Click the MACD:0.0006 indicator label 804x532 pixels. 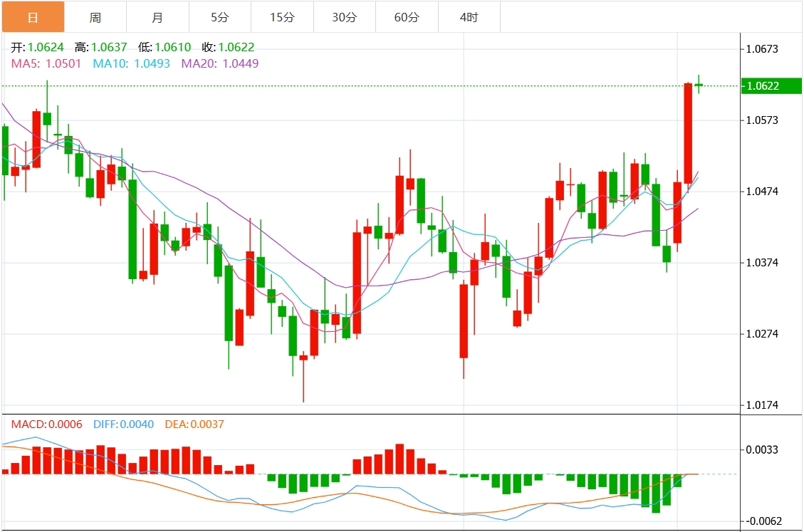[x=47, y=424]
